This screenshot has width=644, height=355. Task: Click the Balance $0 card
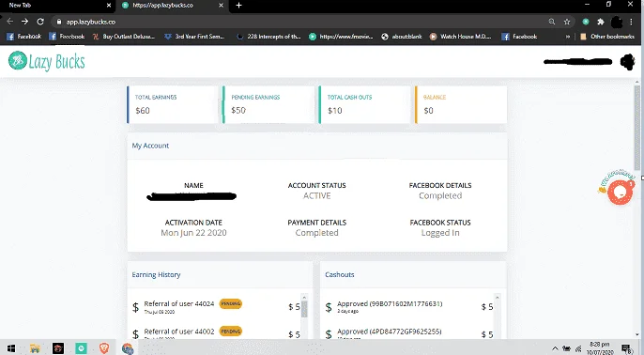click(x=460, y=104)
